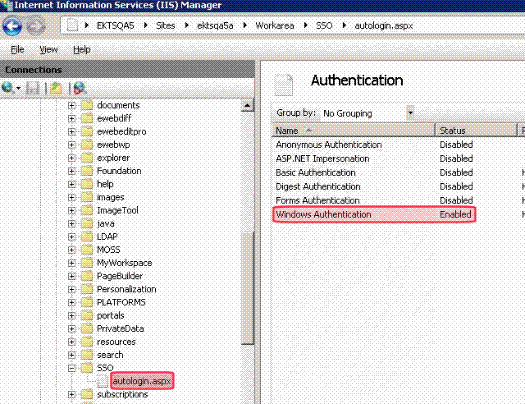The image size is (525, 404).
Task: Click the Enabled status of Windows Authentication
Action: click(455, 215)
